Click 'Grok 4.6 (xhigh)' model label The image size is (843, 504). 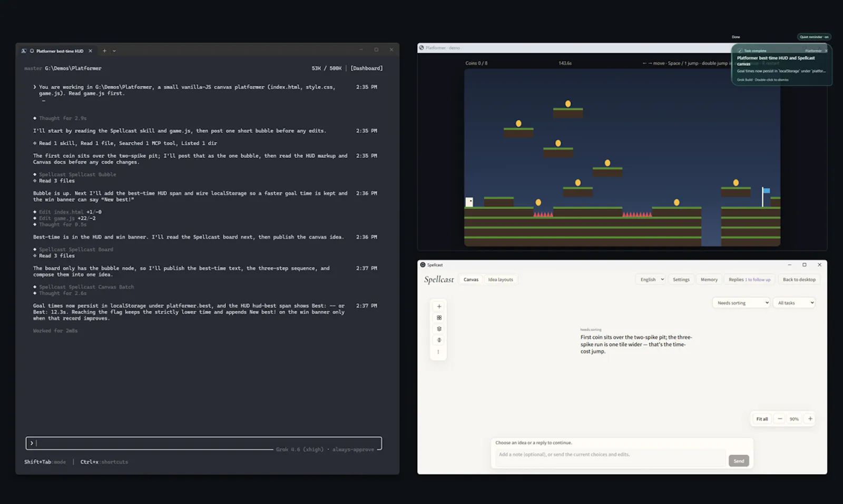coord(300,450)
